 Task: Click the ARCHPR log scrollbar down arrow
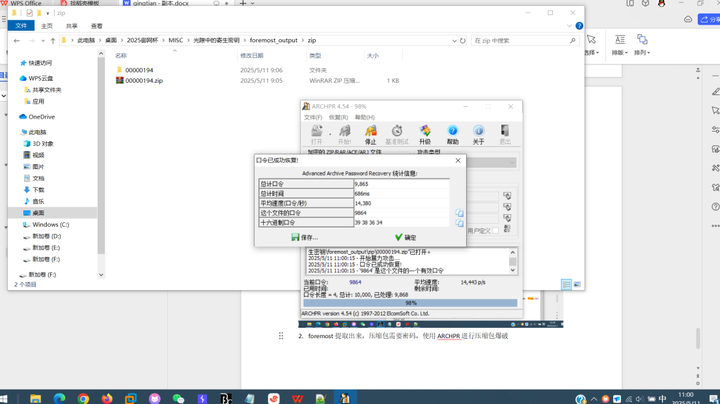[512, 270]
